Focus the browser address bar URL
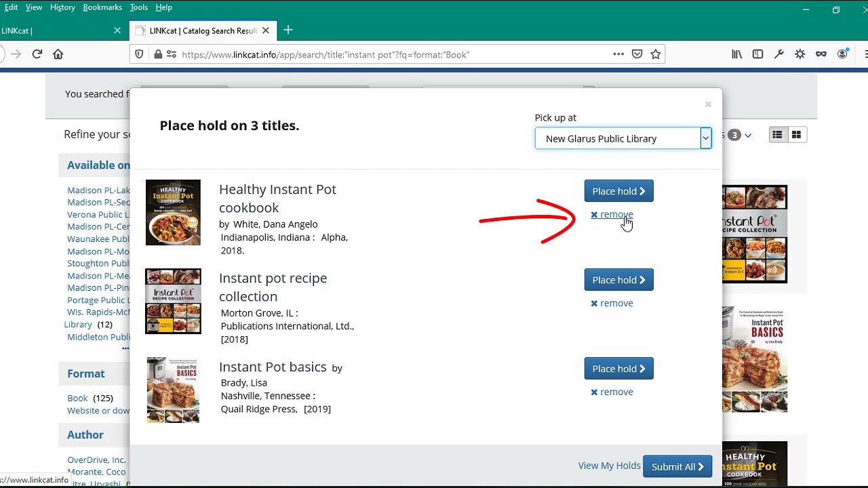Viewport: 868px width, 488px height. [393, 54]
